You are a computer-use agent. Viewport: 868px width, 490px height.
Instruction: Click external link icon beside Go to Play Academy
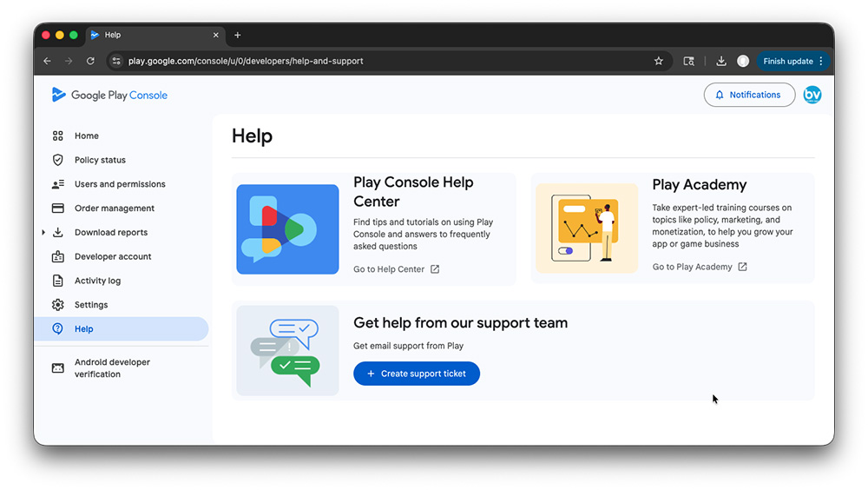[742, 267]
